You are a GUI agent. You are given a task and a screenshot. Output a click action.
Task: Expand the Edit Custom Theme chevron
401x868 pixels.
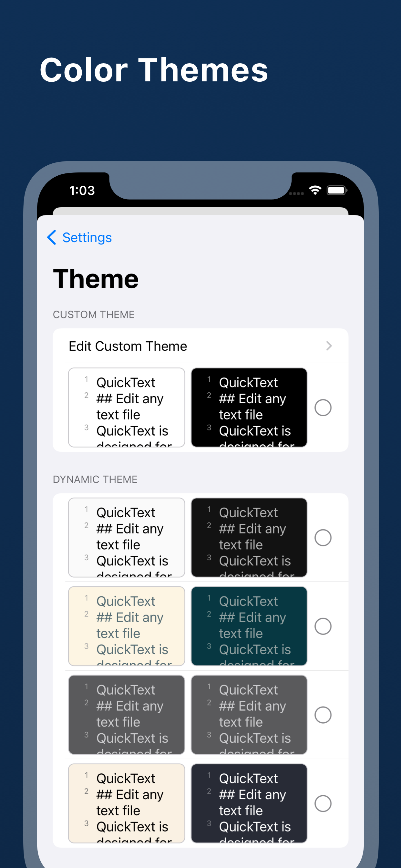pos(329,346)
